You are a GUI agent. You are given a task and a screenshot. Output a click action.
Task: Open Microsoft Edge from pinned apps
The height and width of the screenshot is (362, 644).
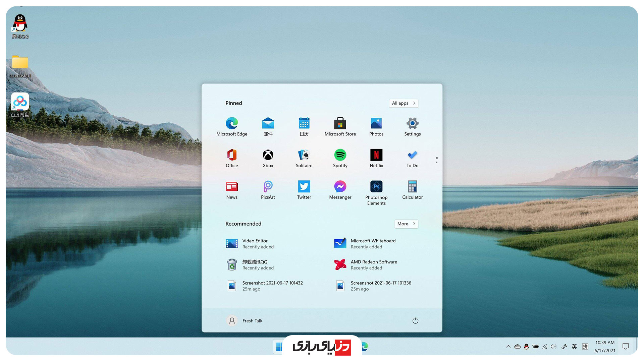tap(232, 127)
